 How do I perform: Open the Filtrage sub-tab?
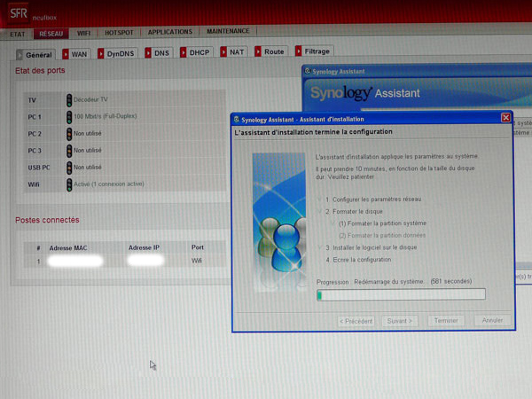pyautogui.click(x=314, y=51)
